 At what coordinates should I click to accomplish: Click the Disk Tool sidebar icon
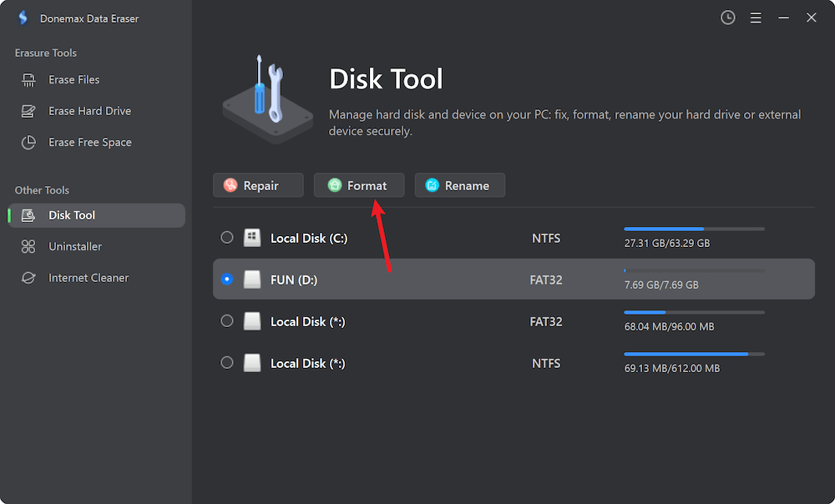[x=28, y=214]
